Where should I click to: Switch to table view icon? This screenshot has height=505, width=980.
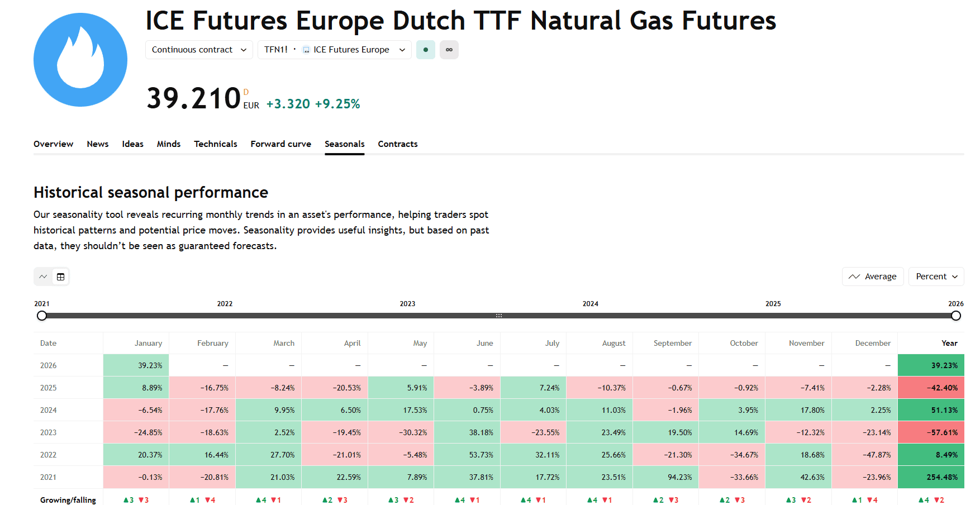(x=61, y=277)
